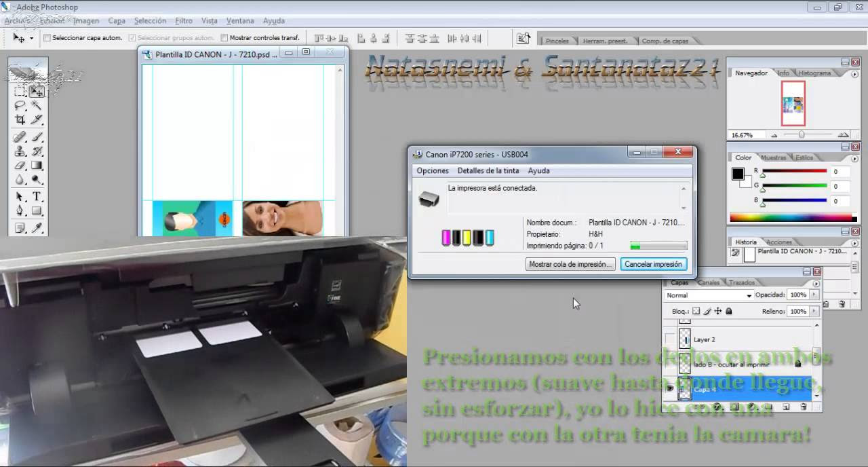
Task: Select the Type tool
Action: [37, 197]
